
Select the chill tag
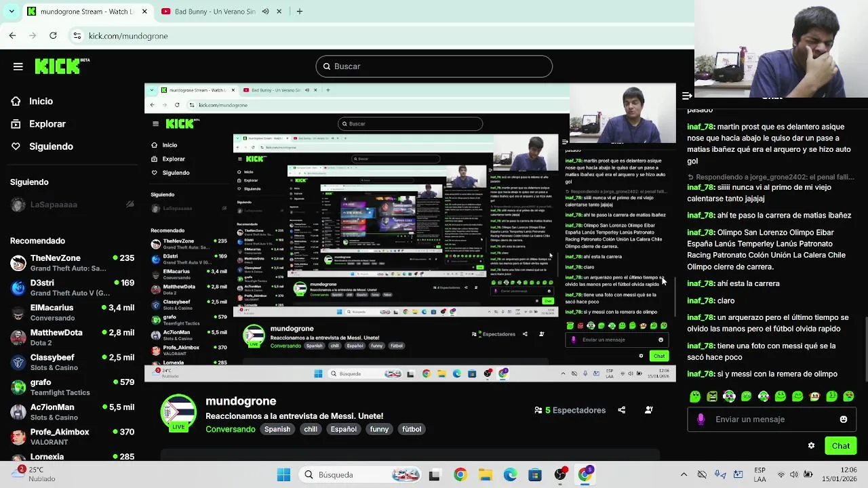click(x=311, y=429)
